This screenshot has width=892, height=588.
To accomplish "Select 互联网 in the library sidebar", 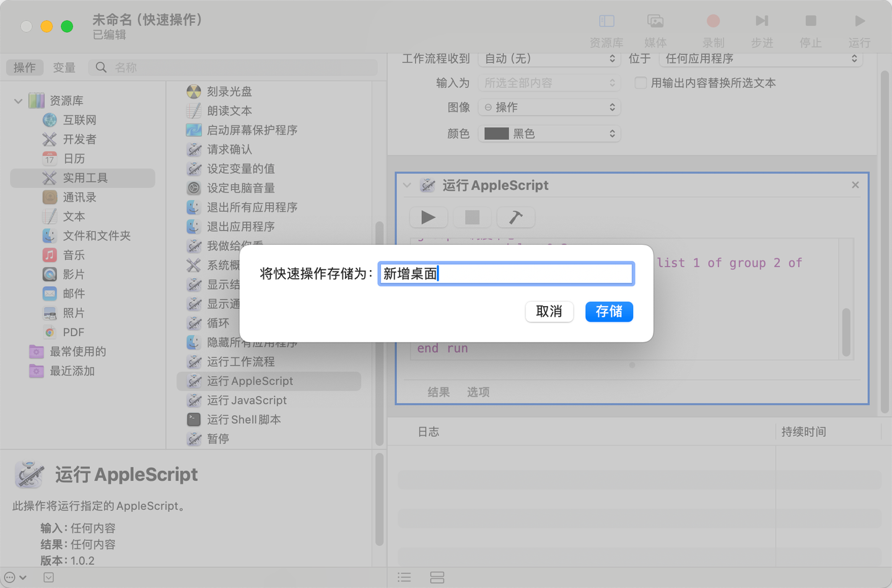I will 79,120.
